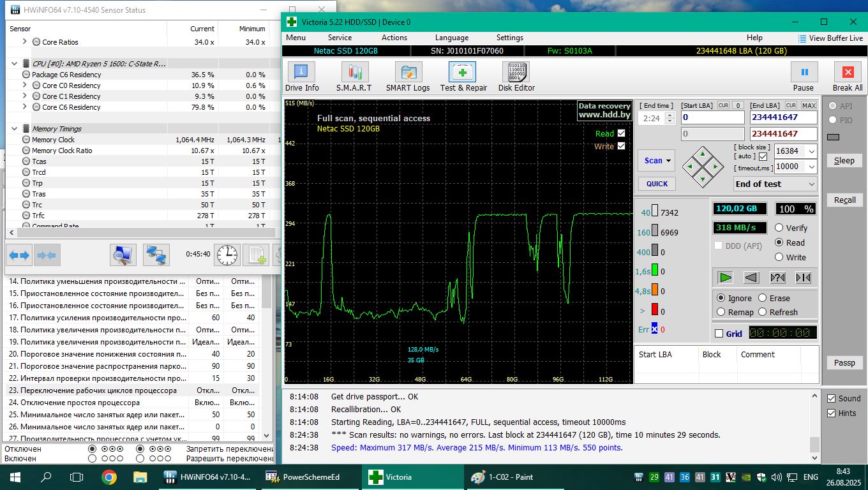Select the Erase radio option
This screenshot has width=868, height=490.
(762, 298)
